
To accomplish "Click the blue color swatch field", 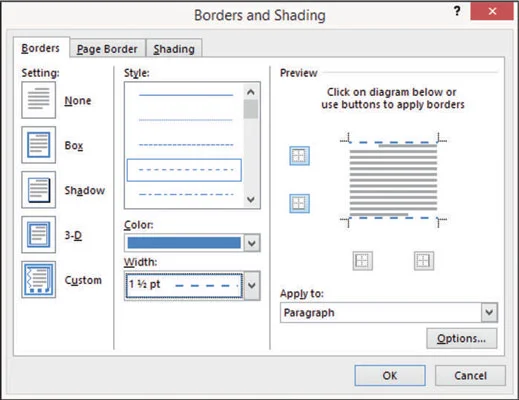I will pyautogui.click(x=184, y=243).
